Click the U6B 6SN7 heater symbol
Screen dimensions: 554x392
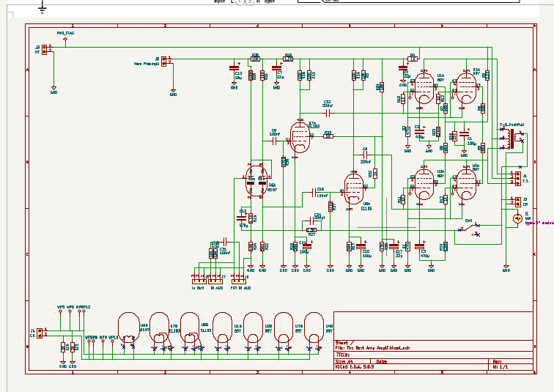click(129, 328)
